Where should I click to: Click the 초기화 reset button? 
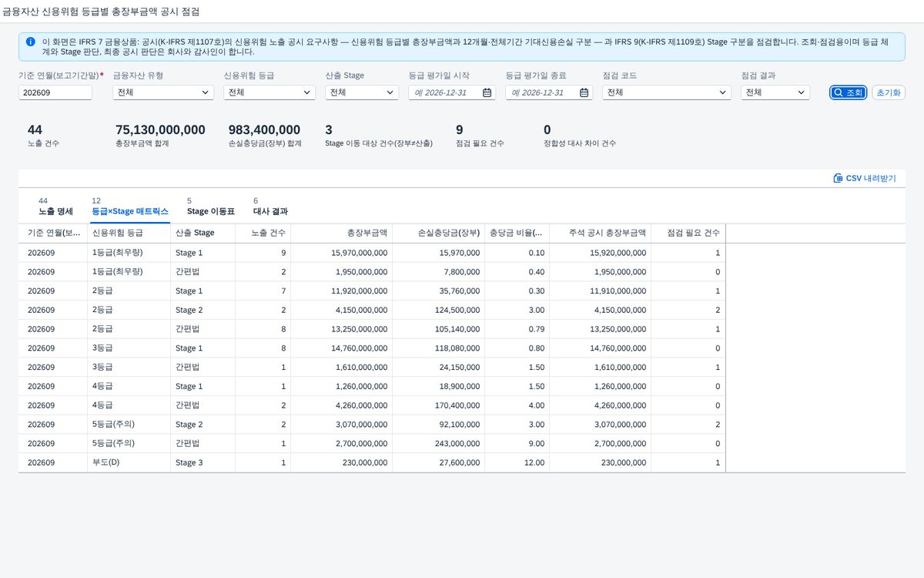pyautogui.click(x=889, y=92)
